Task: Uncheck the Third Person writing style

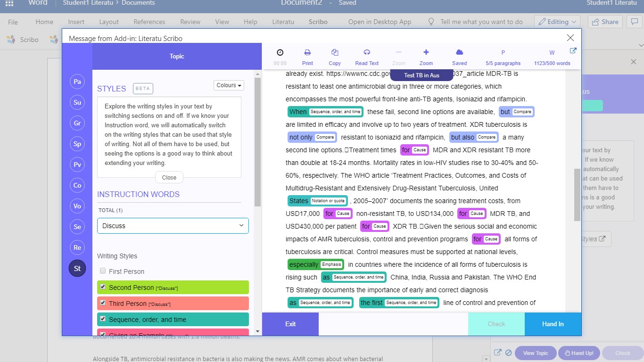Action: [103, 303]
